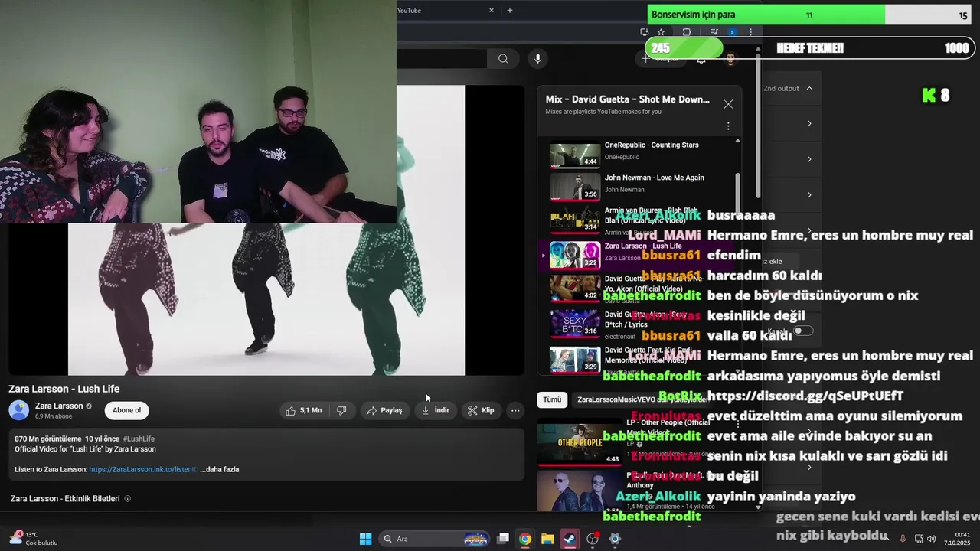This screenshot has height=551, width=980.
Task: Click the video title Zara Larsson - Lush Life
Action: [64, 389]
